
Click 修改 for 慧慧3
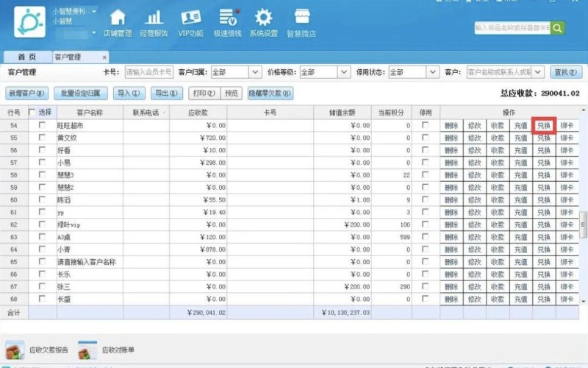click(x=474, y=175)
